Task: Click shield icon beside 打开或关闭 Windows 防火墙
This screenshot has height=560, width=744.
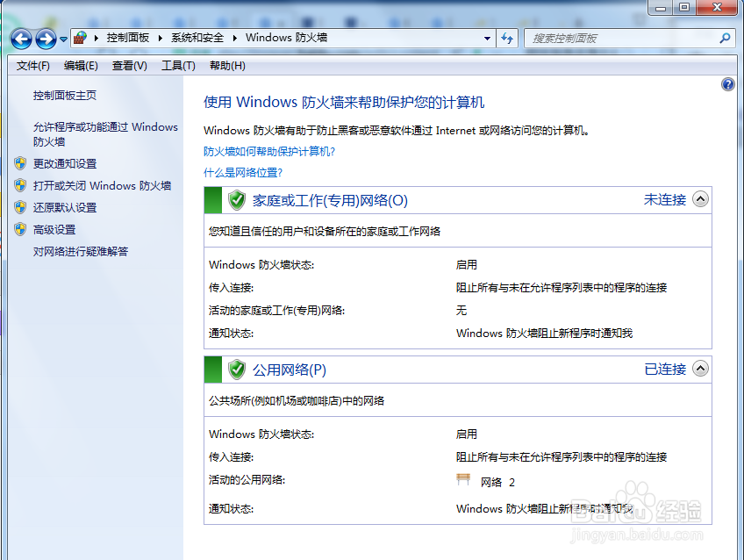Action: click(20, 185)
